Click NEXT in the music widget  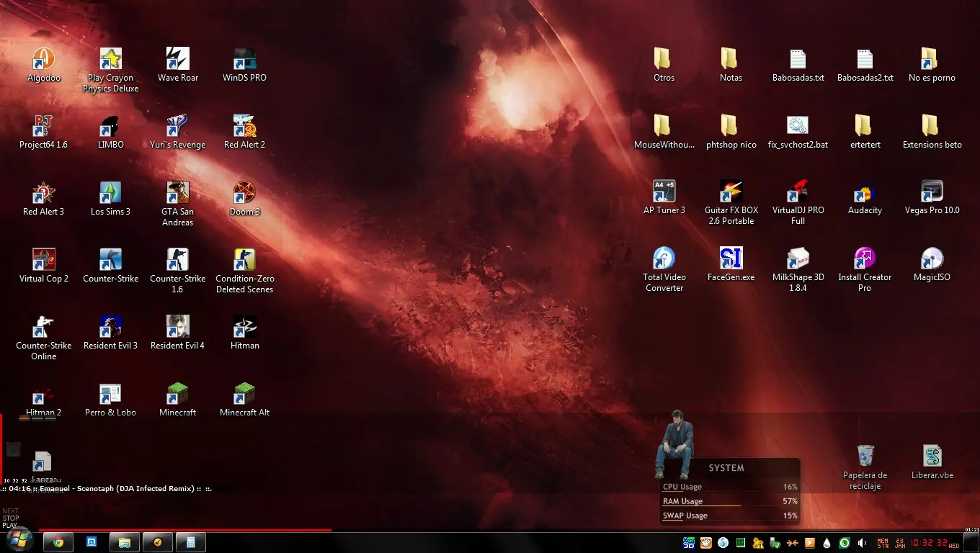10,511
